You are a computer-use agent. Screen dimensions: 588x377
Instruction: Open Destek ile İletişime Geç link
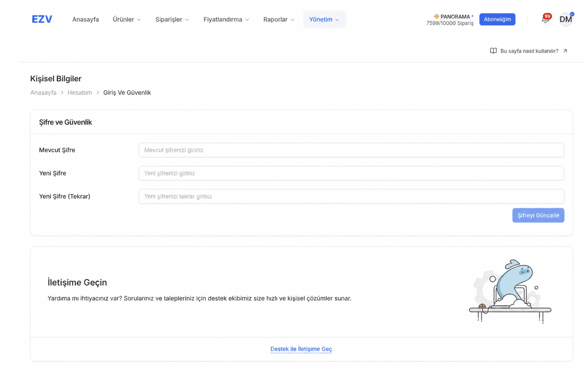pyautogui.click(x=301, y=349)
